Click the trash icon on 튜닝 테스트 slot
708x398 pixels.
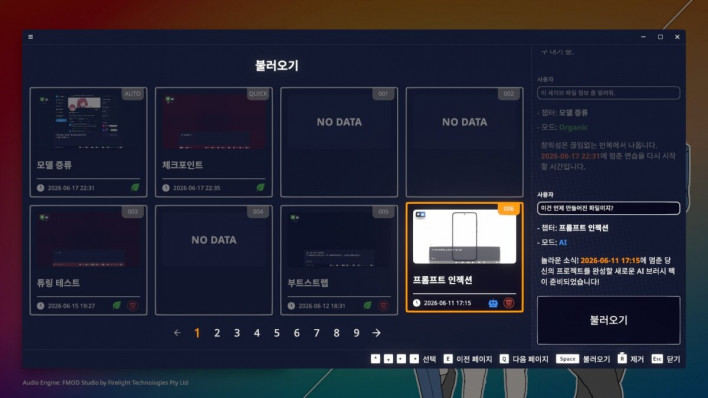[x=132, y=306]
